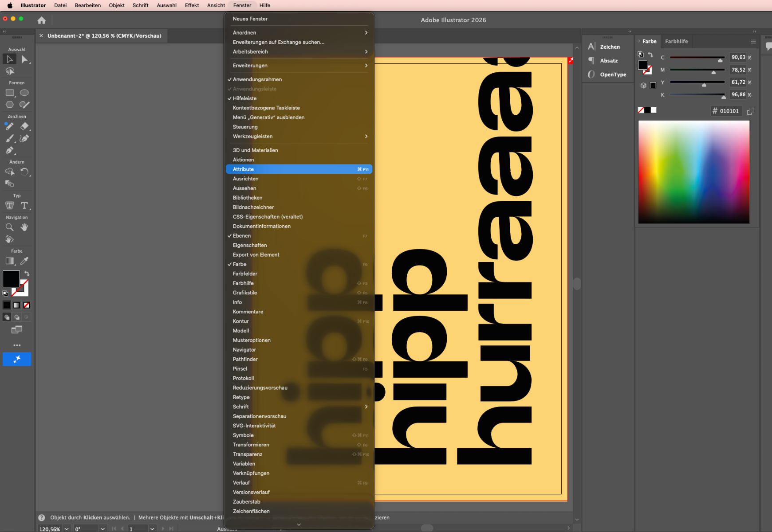
Task: Open the artboard number dropdown
Action: 152,529
